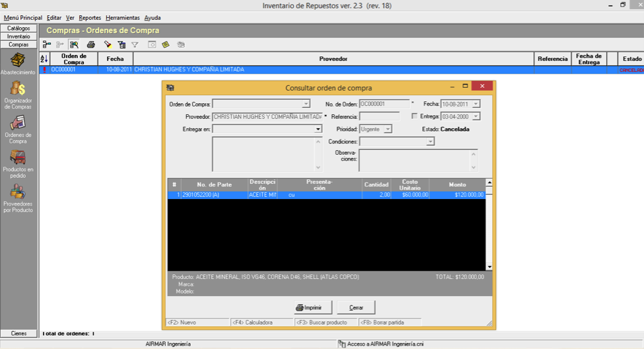Click the $60.000,00 Costo Unitario cell
Viewport: 644px width, 349px height.
(410, 195)
